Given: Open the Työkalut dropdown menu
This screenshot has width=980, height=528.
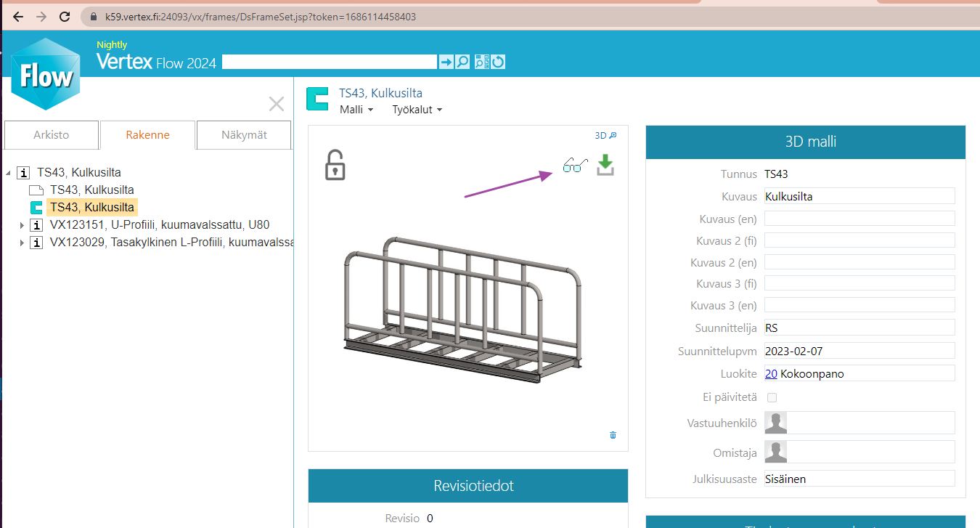Looking at the screenshot, I should point(417,110).
